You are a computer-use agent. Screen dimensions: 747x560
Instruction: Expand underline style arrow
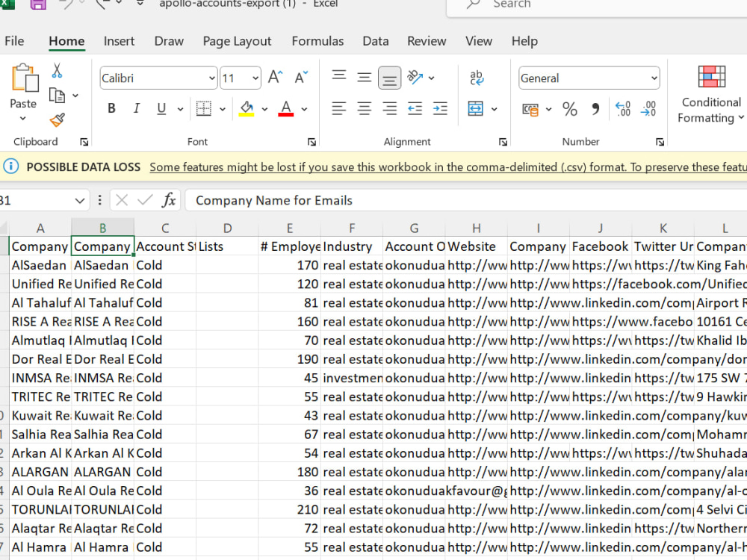180,109
